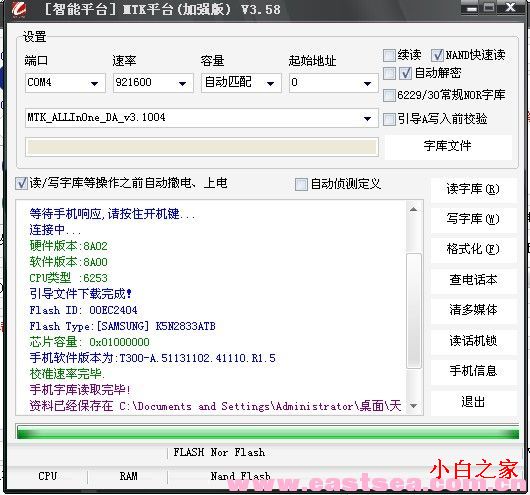The height and width of the screenshot is (495, 530).
Task: Click log line 硬件版本:8A02
Action: click(x=69, y=246)
